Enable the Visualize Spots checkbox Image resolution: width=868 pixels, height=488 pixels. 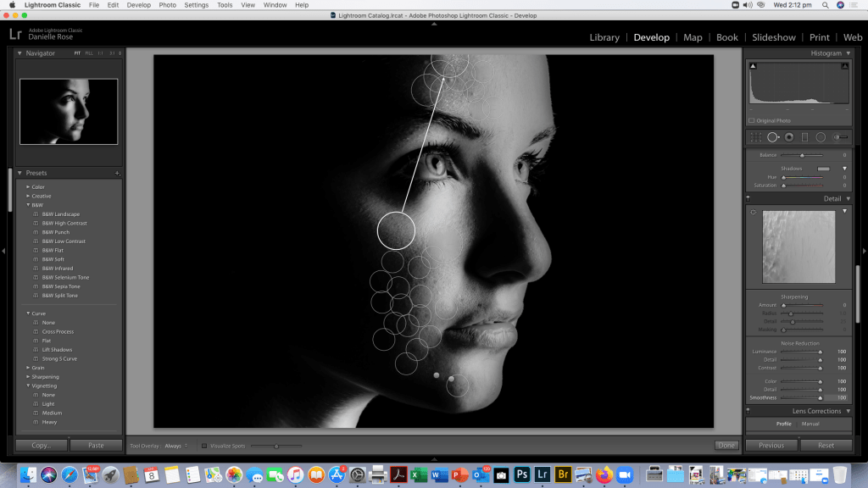click(x=204, y=446)
